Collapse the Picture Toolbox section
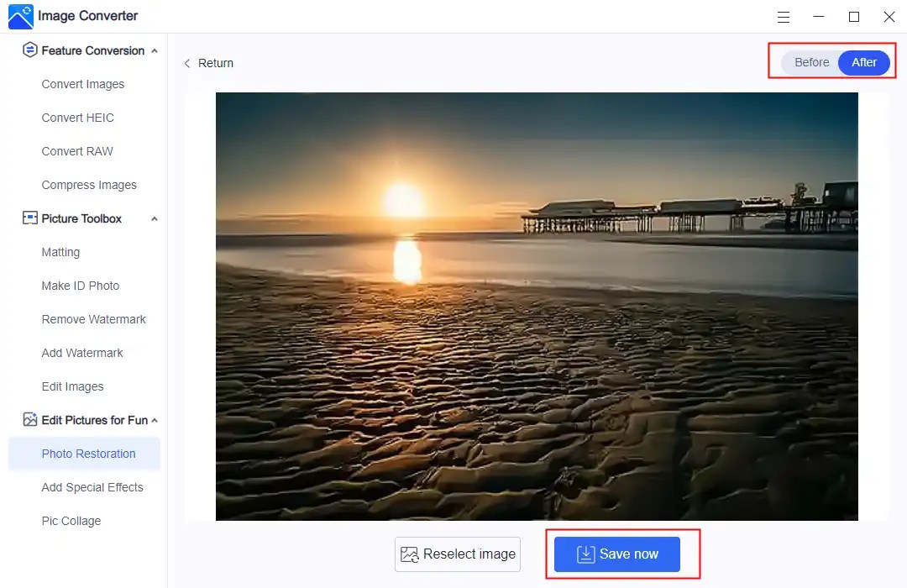This screenshot has width=907, height=588. tap(154, 218)
